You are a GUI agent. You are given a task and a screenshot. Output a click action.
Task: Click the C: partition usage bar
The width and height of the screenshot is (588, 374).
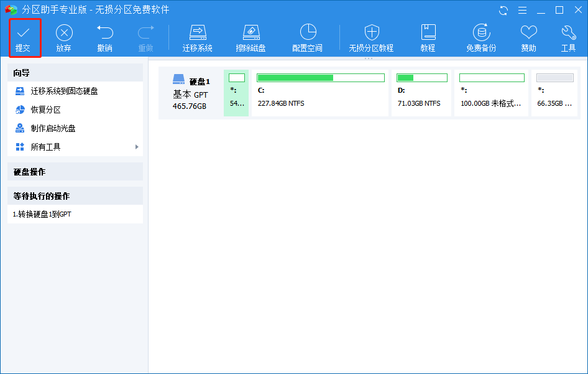[x=321, y=78]
